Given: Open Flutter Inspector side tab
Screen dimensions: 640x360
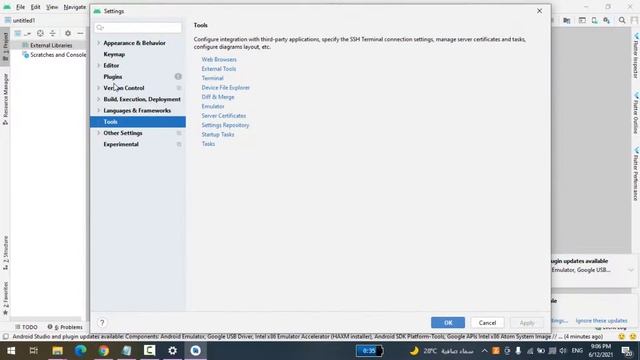Looking at the screenshot, I should point(636,56).
